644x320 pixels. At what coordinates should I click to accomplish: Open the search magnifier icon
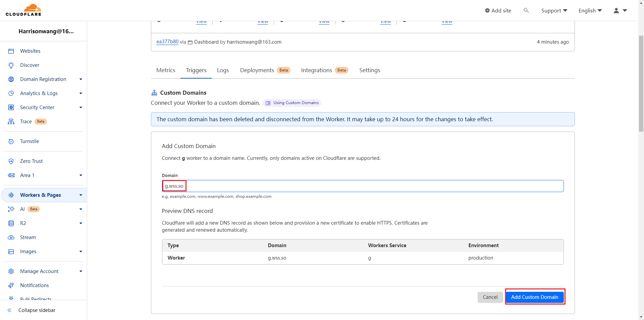(526, 10)
